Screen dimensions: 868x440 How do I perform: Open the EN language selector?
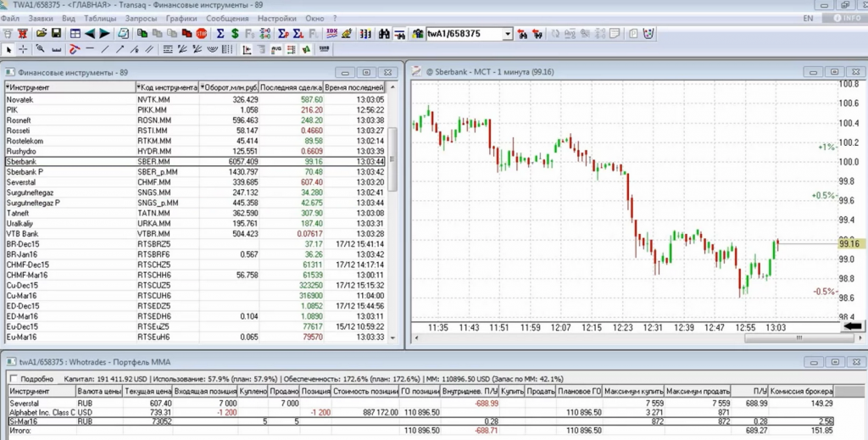click(x=808, y=18)
